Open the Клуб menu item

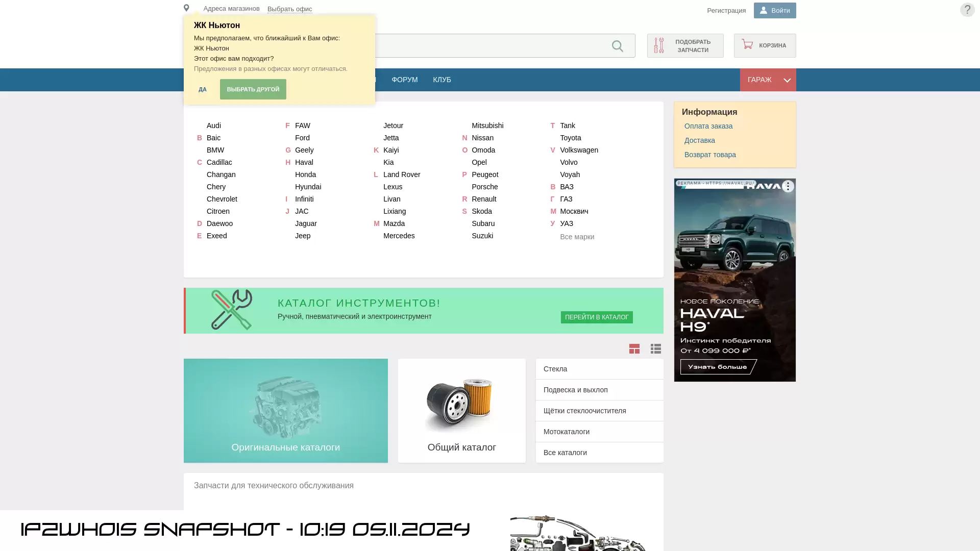point(442,80)
